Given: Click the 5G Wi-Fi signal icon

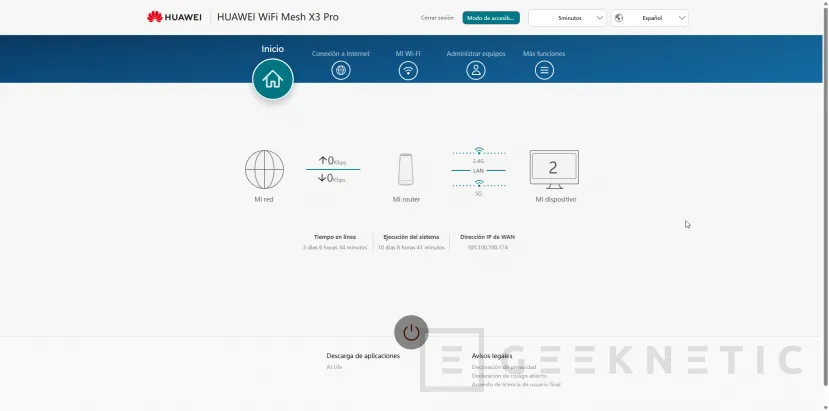Looking at the screenshot, I should (479, 183).
